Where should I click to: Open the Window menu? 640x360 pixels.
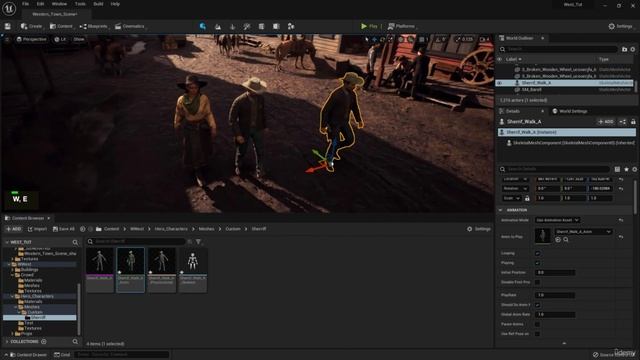(59, 4)
